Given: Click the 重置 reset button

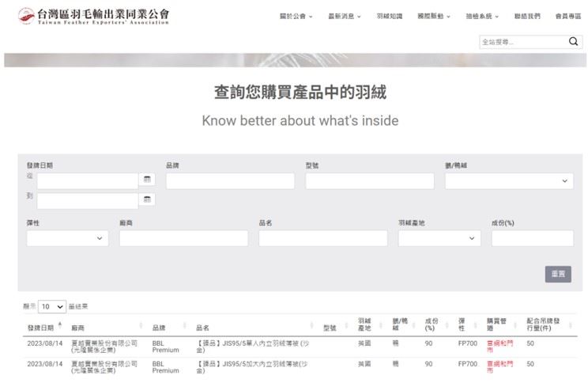Looking at the screenshot, I should click(558, 274).
